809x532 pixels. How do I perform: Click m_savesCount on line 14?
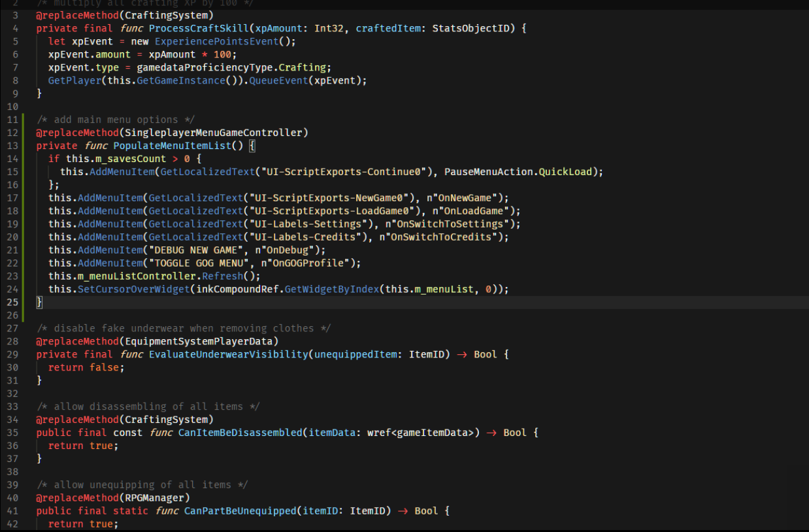tap(131, 159)
